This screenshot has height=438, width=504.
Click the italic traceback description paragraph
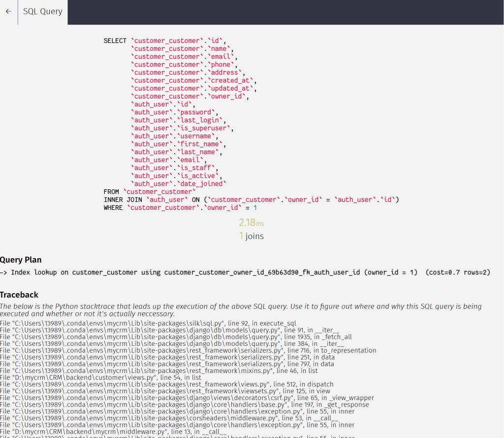pyautogui.click(x=241, y=310)
